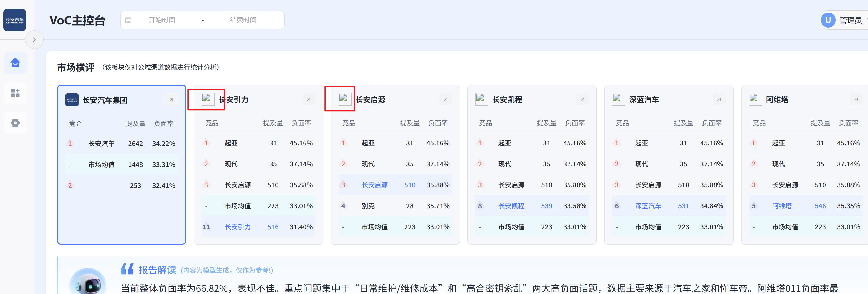Click the 长安凯程 link in its card
The width and height of the screenshot is (868, 294).
512,206
